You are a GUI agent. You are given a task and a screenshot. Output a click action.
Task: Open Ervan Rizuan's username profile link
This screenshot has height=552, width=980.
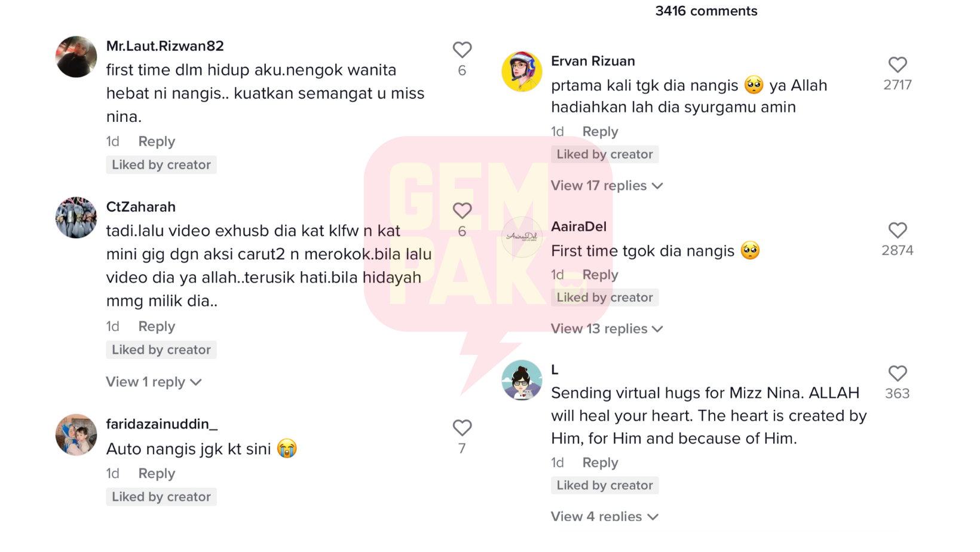pyautogui.click(x=593, y=61)
